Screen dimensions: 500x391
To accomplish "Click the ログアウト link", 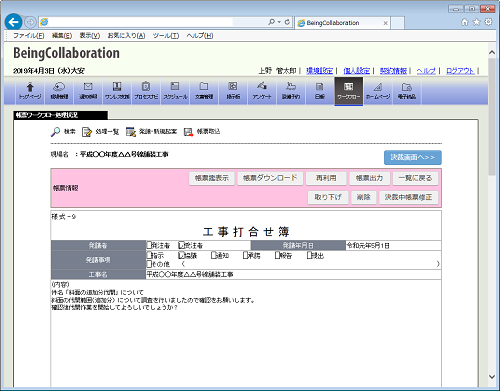I will pyautogui.click(x=460, y=71).
